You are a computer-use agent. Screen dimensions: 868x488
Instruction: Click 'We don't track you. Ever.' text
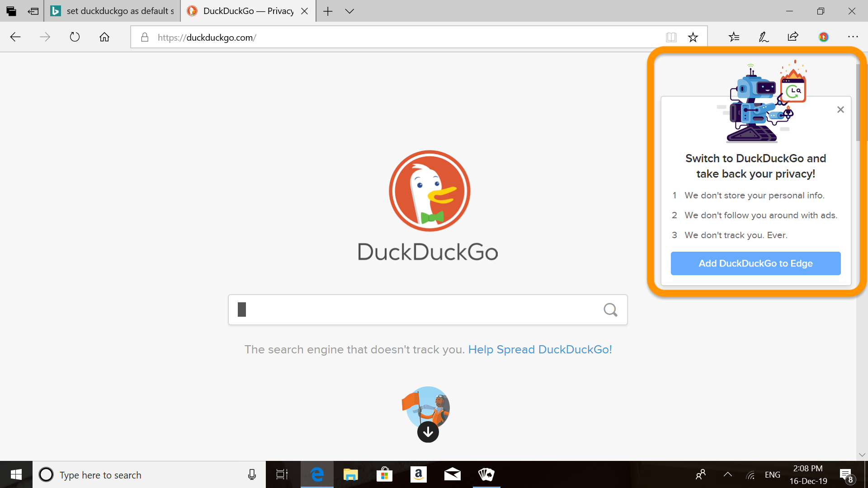(x=736, y=235)
